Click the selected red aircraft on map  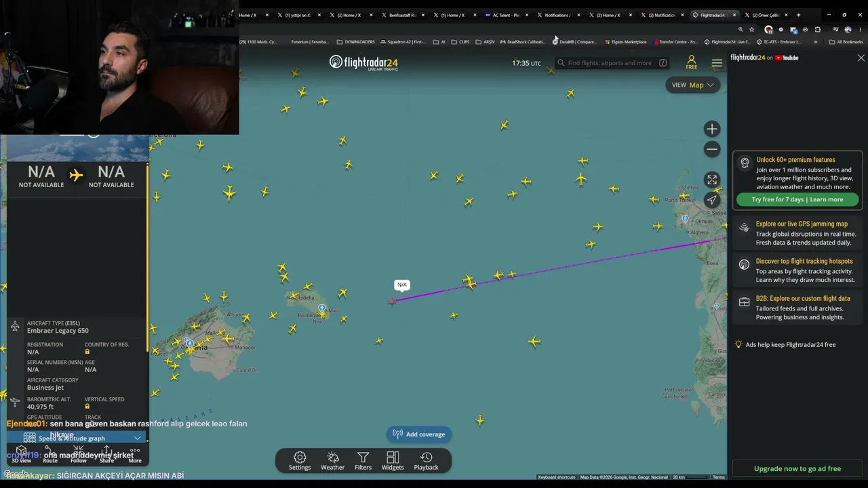pos(392,301)
